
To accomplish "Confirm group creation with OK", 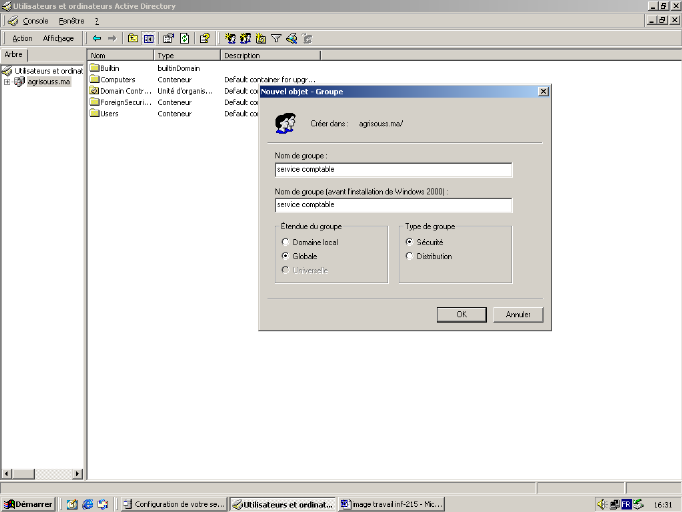I will [x=461, y=314].
